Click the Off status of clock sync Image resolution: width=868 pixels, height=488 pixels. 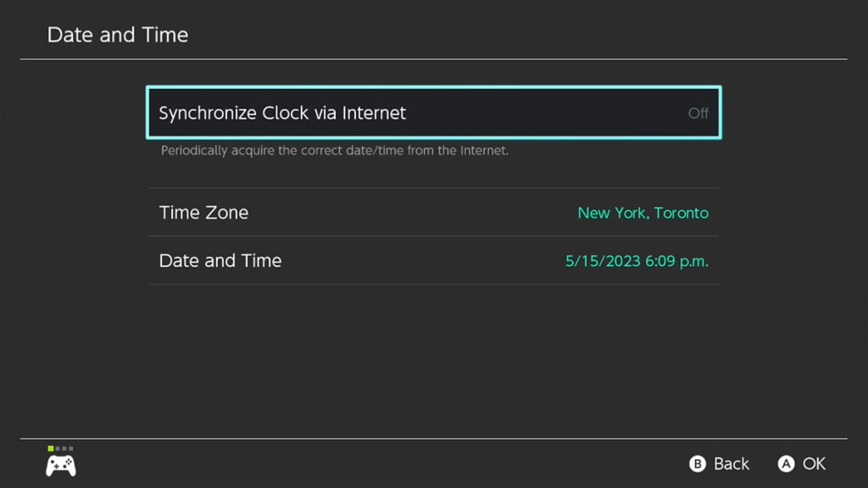(x=698, y=114)
